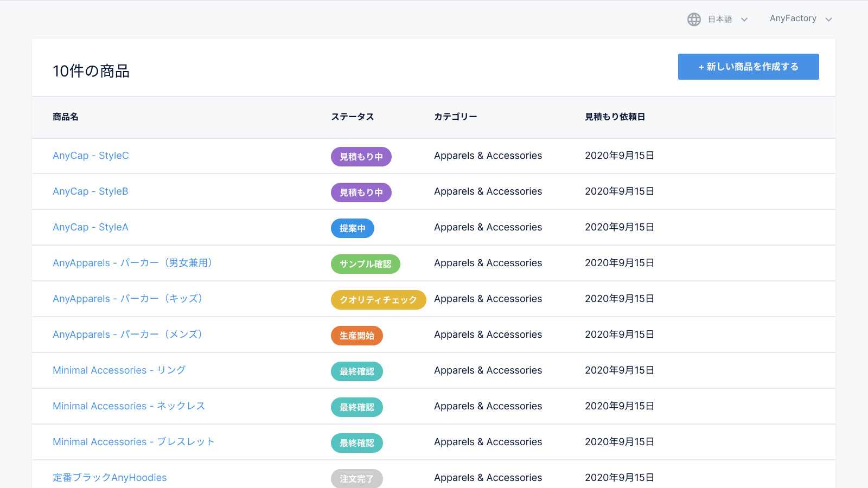The image size is (868, 488).
Task: Expand the chevron next to AnyFactory
Action: (x=828, y=19)
